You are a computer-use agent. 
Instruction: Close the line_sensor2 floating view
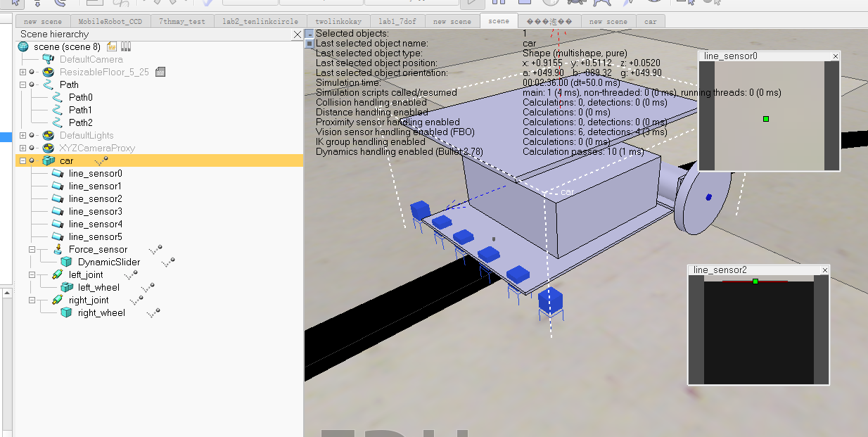[x=825, y=270]
